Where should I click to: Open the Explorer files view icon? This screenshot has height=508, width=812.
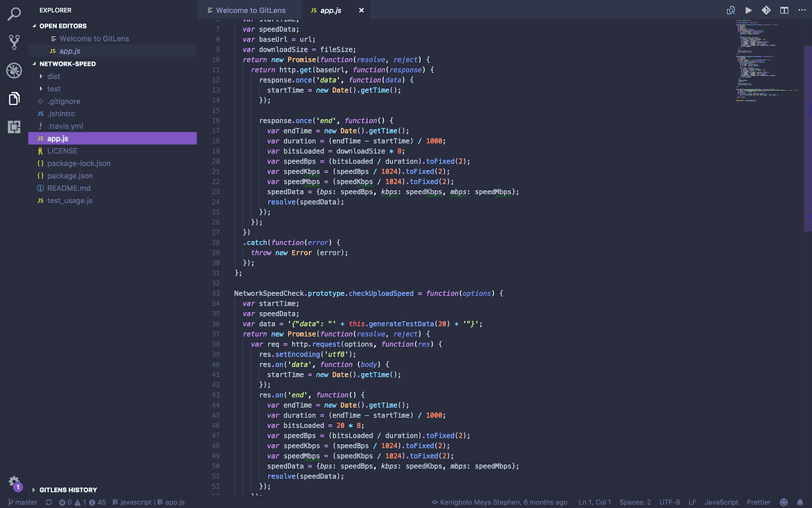coord(14,99)
